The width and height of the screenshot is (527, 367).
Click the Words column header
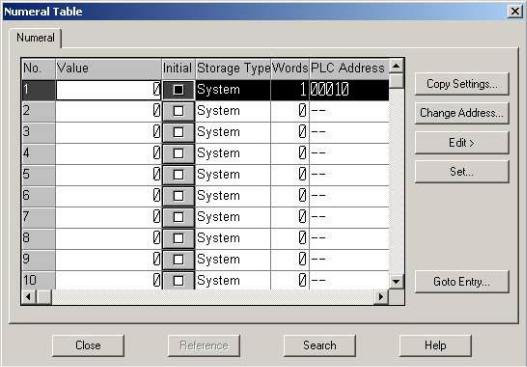(x=290, y=69)
